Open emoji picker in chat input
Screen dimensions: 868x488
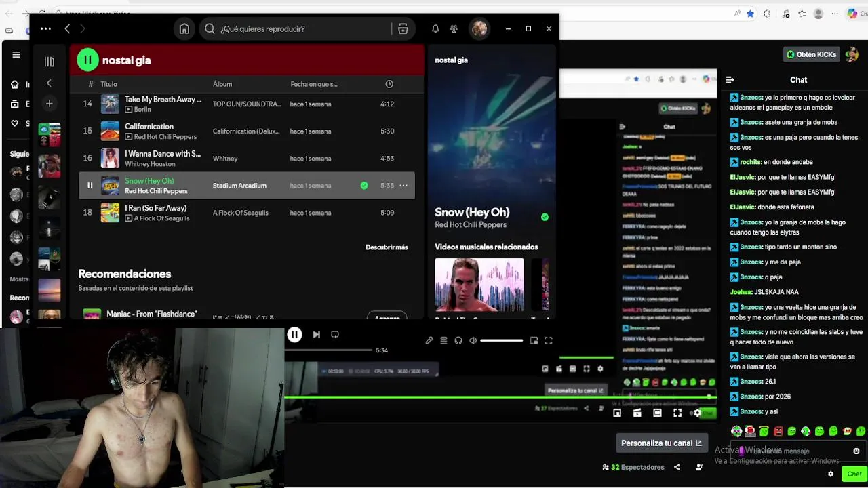(x=856, y=451)
